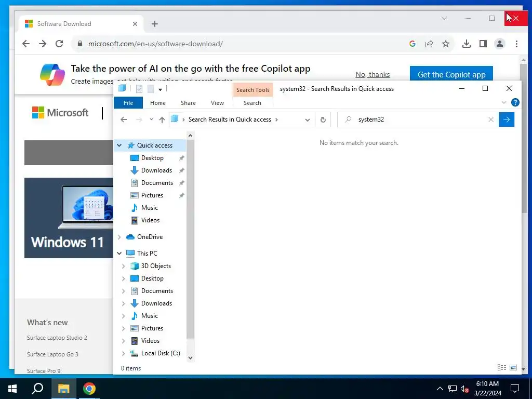
Task: Open the Windows Start menu
Action: pos(12,389)
